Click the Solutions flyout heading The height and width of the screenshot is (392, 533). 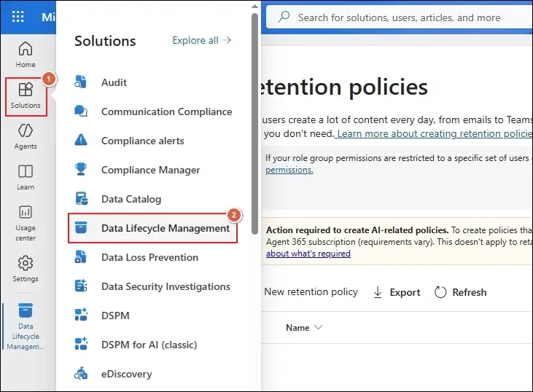[105, 41]
